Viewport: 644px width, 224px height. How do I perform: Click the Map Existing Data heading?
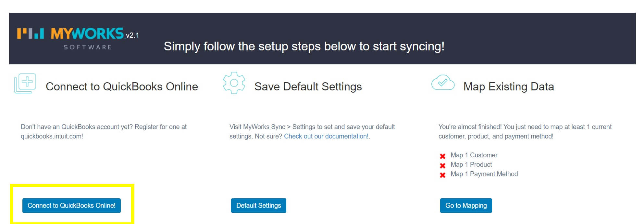[x=508, y=86]
